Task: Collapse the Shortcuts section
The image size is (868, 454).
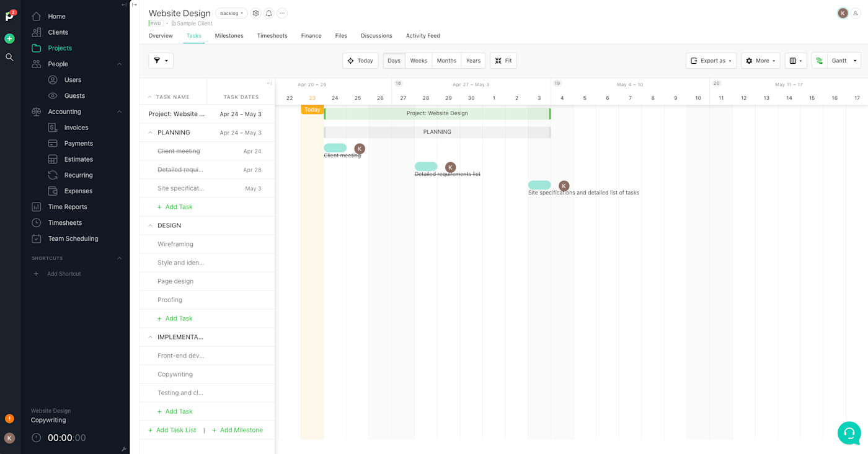Action: click(x=120, y=258)
